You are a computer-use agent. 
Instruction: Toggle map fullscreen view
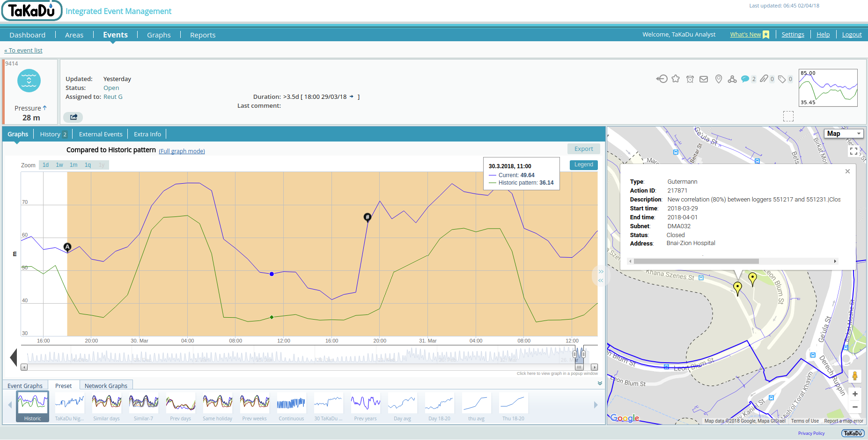(853, 151)
